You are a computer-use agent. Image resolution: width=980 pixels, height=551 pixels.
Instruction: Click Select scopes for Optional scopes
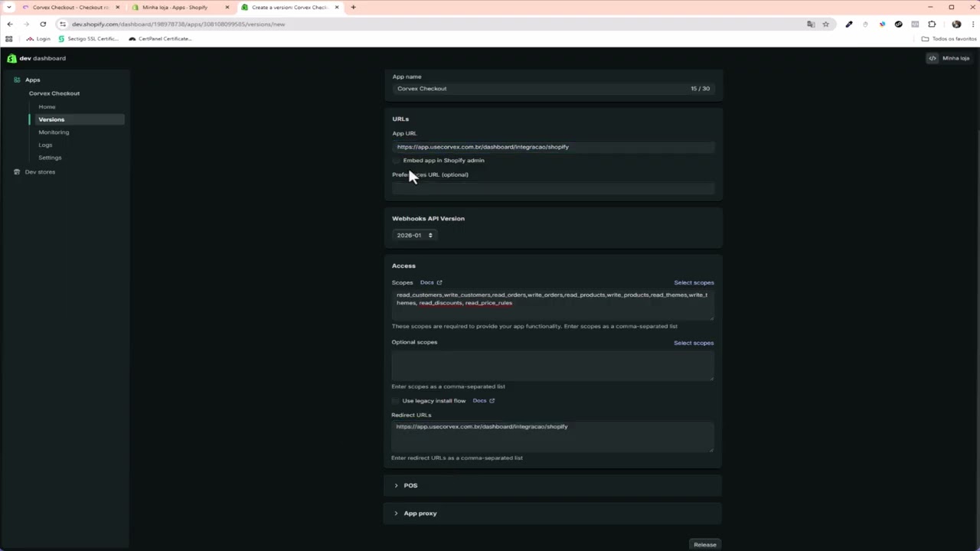694,343
